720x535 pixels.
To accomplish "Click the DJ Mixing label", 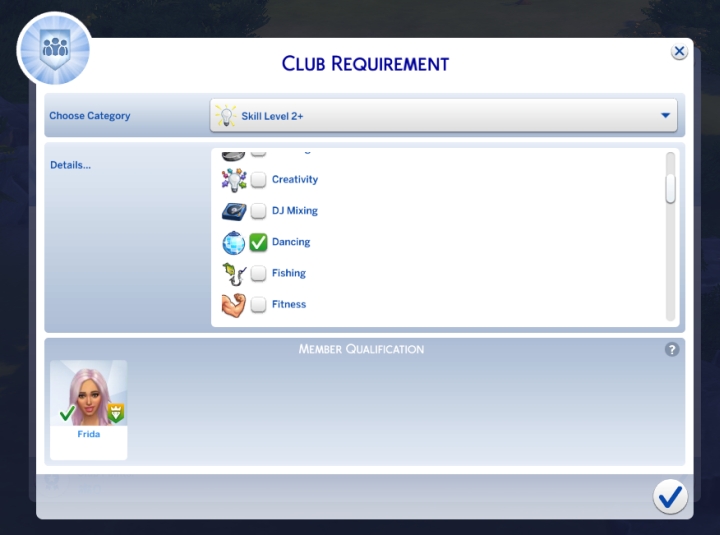I will [x=295, y=211].
